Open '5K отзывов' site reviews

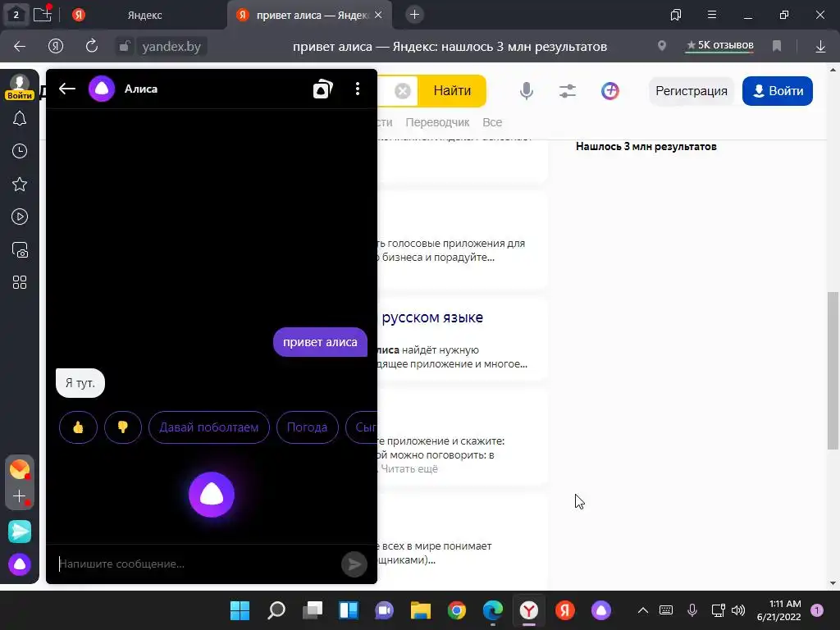tap(720, 46)
